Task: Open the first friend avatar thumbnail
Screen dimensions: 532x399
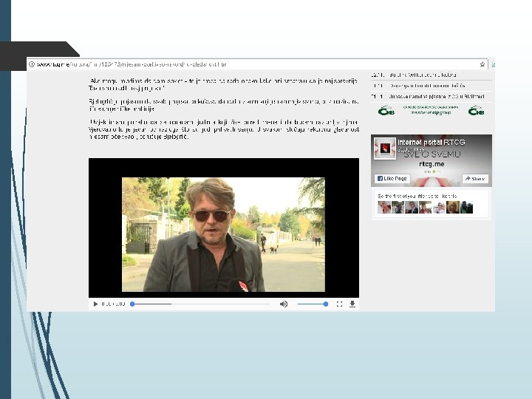Action: tap(384, 207)
